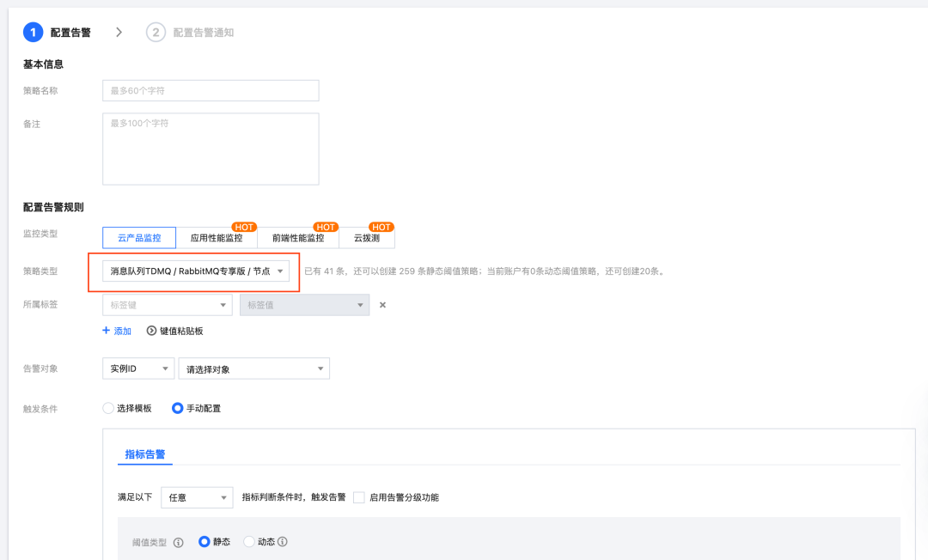
Task: Click the chevron arrow between steps
Action: click(119, 32)
